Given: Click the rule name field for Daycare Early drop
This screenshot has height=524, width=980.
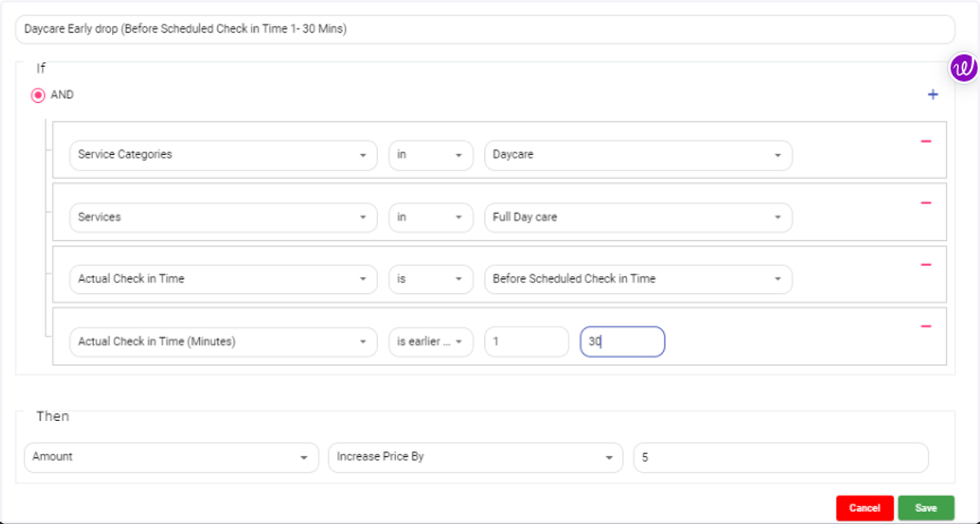Looking at the screenshot, I should pos(485,29).
